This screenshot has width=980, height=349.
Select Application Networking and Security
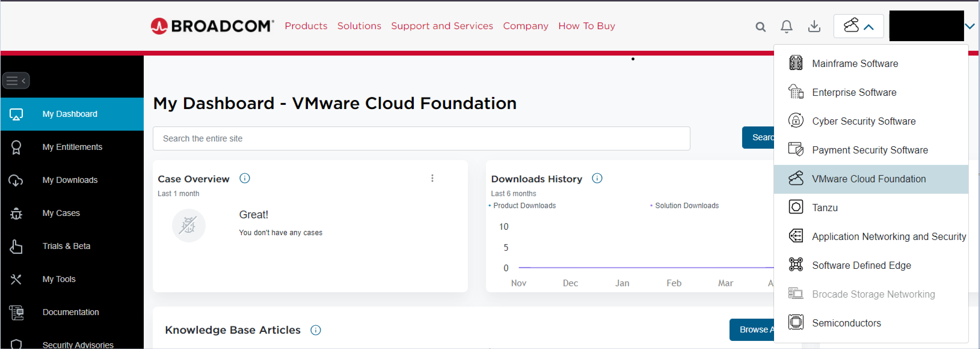[871, 237]
